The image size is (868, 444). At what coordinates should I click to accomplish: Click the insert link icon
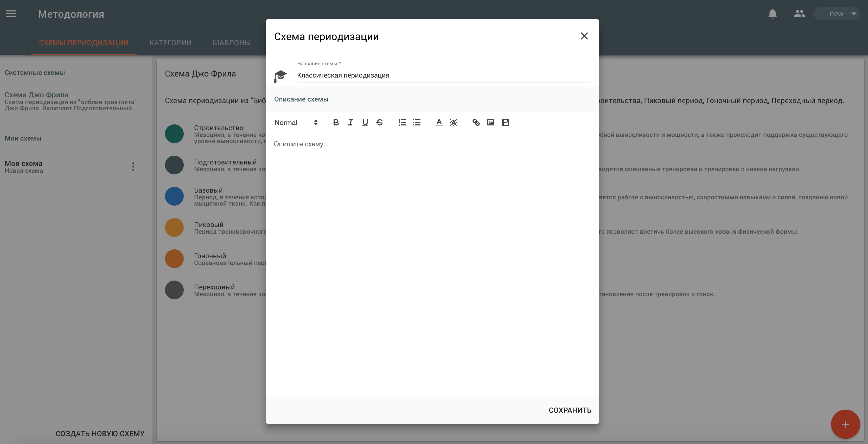pos(475,122)
